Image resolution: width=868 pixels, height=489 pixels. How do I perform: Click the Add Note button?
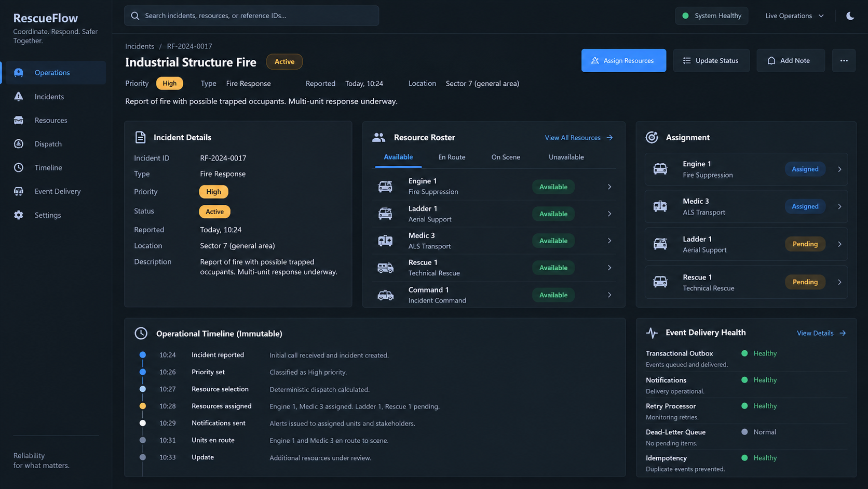click(x=790, y=61)
